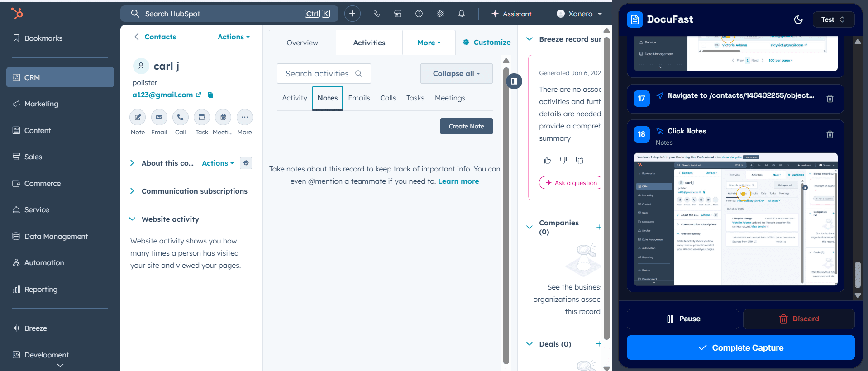Select the Emails filter tab
Image resolution: width=868 pixels, height=371 pixels.
[x=359, y=98]
